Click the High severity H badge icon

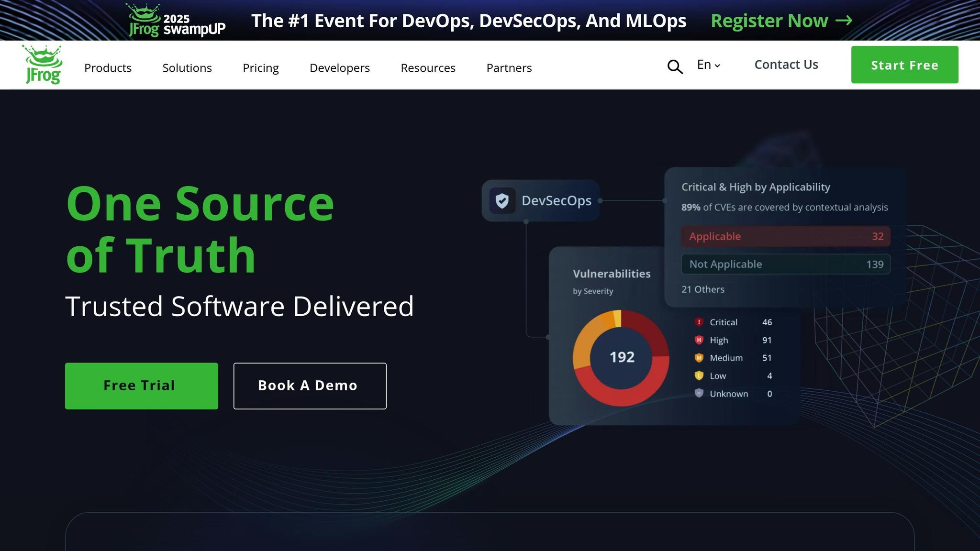pos(699,340)
